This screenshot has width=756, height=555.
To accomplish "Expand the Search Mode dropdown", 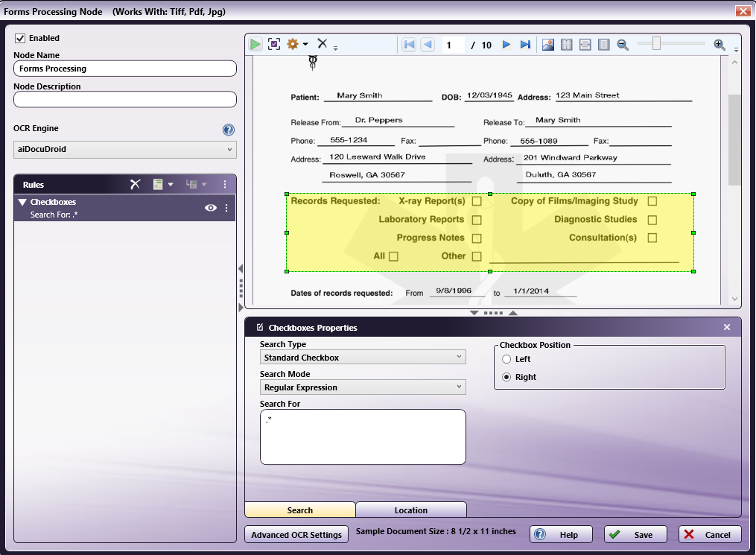I will coord(363,387).
